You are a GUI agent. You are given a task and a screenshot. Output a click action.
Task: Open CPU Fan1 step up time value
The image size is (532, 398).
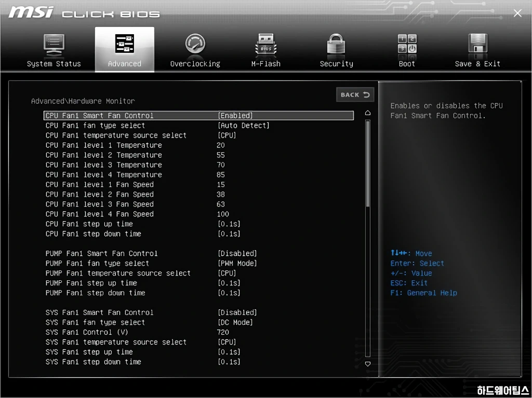(229, 224)
